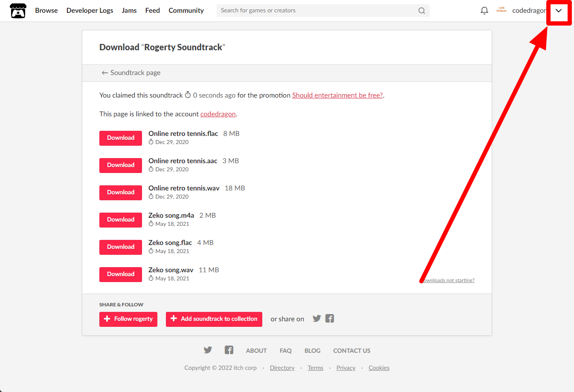Expand the account dropdown chevron
The width and height of the screenshot is (574, 392).
(x=559, y=11)
